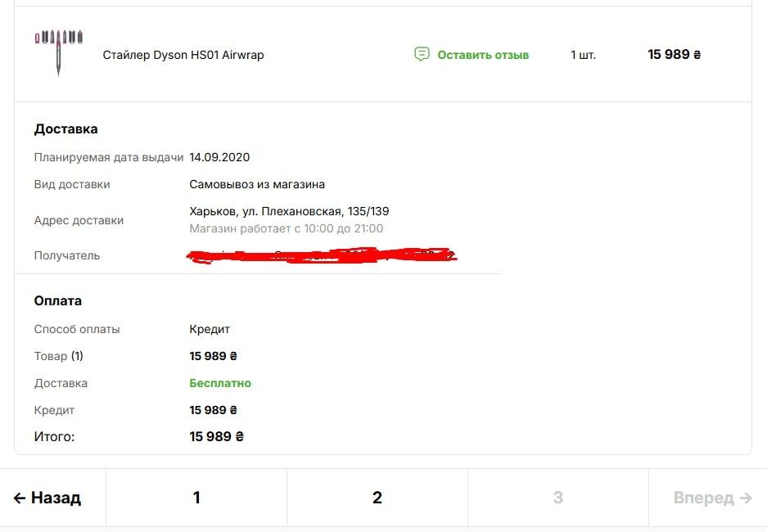Screen dimensions: 767x532
Task: Click the Кредит payment method value
Action: (x=210, y=329)
